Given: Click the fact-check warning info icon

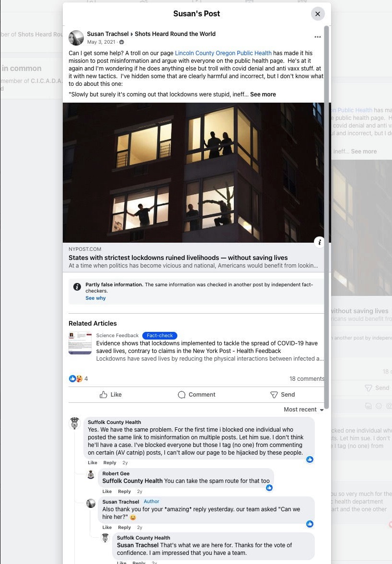Looking at the screenshot, I should coord(77,287).
